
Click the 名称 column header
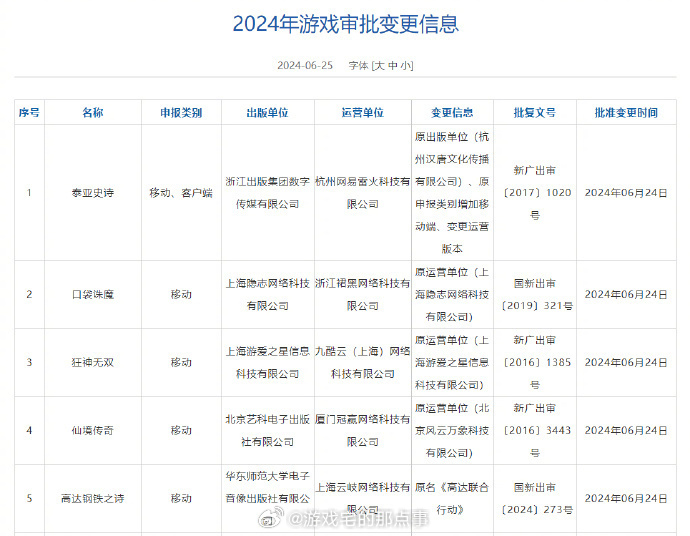point(93,113)
